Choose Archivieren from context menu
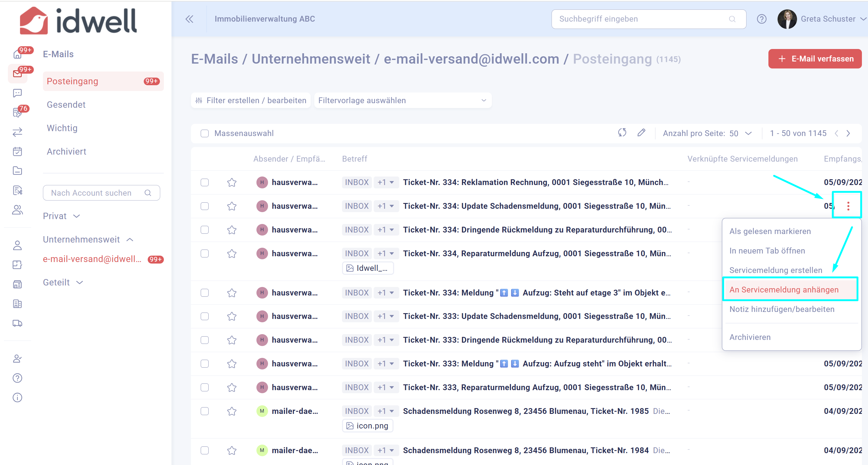The image size is (868, 465). pos(750,337)
